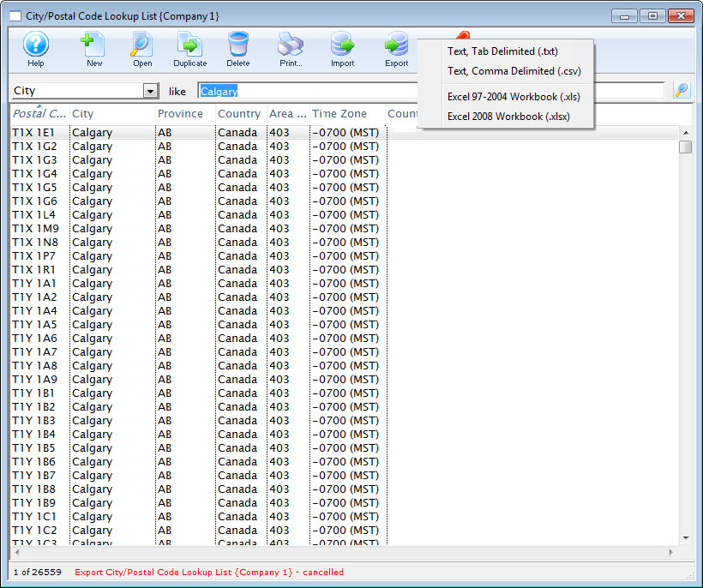Choose Text, Comma Delimited (.csv) export
Screen dimensions: 703x588
514,71
